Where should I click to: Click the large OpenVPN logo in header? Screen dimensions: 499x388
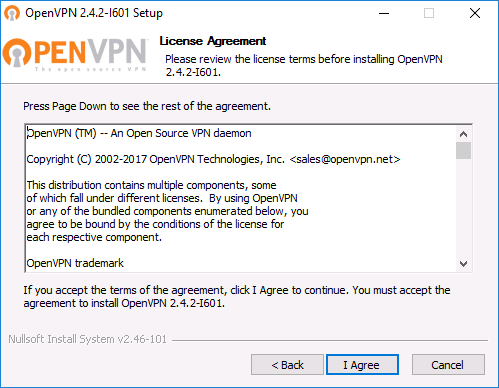click(x=75, y=53)
